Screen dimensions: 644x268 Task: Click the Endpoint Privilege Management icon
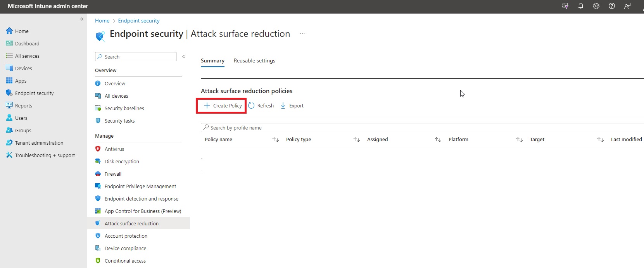pyautogui.click(x=98, y=186)
